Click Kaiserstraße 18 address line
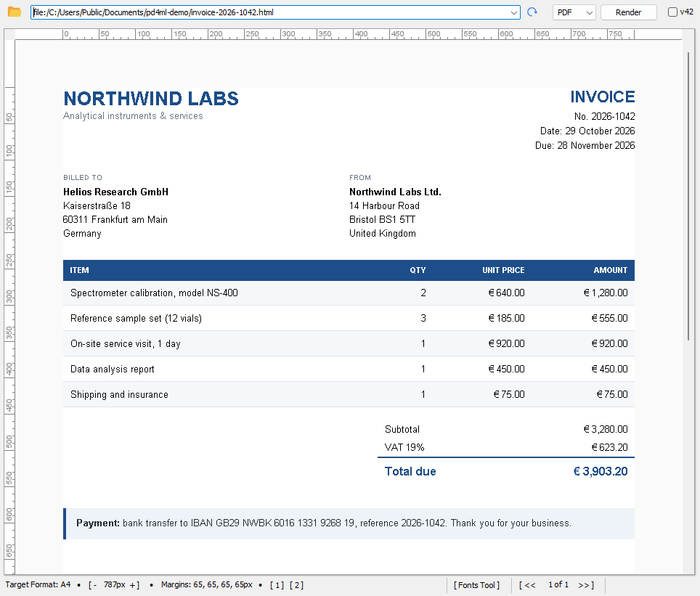700x596 pixels. pyautogui.click(x=97, y=206)
